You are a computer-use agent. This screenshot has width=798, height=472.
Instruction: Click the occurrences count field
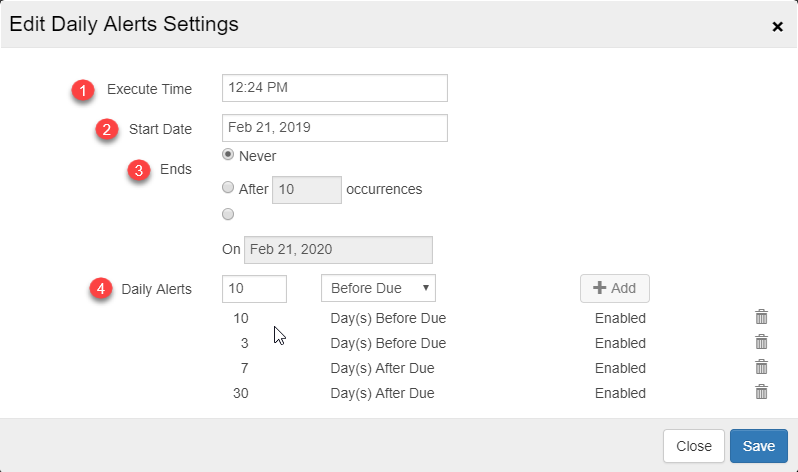click(306, 189)
